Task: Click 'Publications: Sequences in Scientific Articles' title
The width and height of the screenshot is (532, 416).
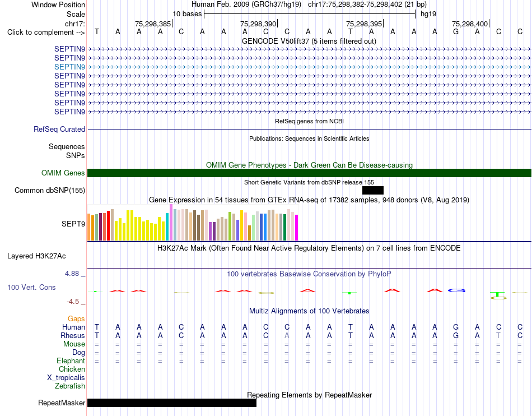Action: (309, 138)
